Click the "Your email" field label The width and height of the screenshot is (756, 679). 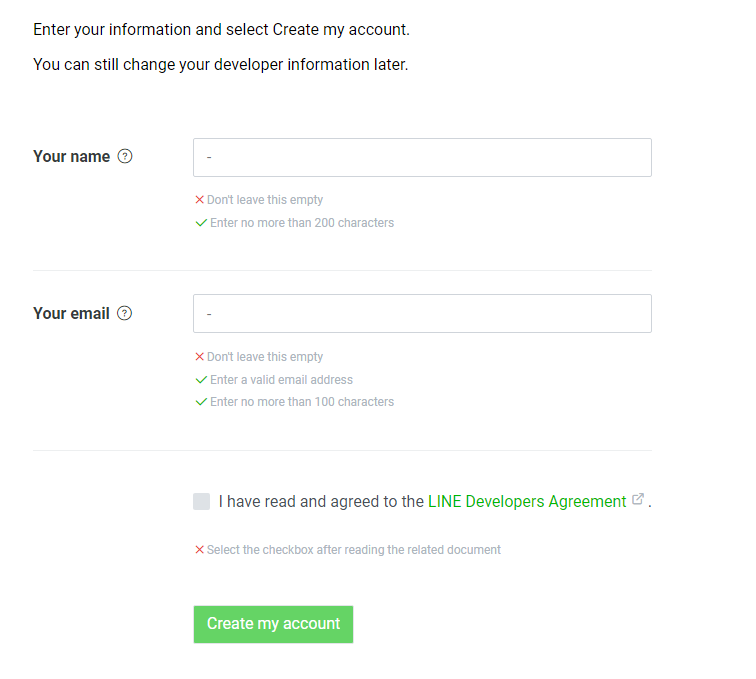tap(71, 314)
